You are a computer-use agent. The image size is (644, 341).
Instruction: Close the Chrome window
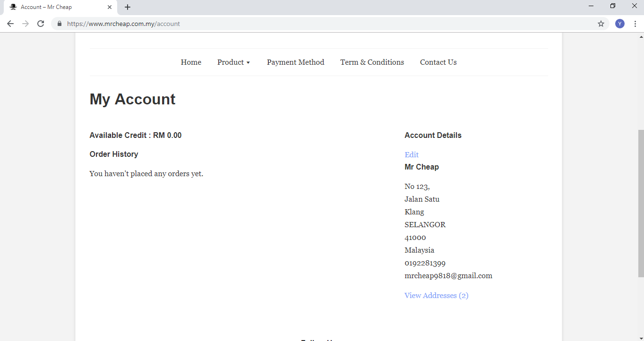(634, 6)
